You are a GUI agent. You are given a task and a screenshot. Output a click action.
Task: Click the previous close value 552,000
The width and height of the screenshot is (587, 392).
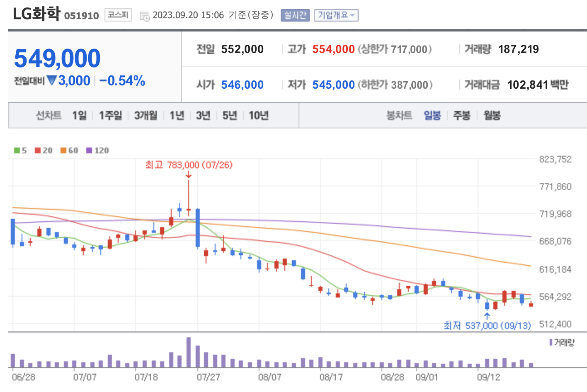pyautogui.click(x=243, y=49)
